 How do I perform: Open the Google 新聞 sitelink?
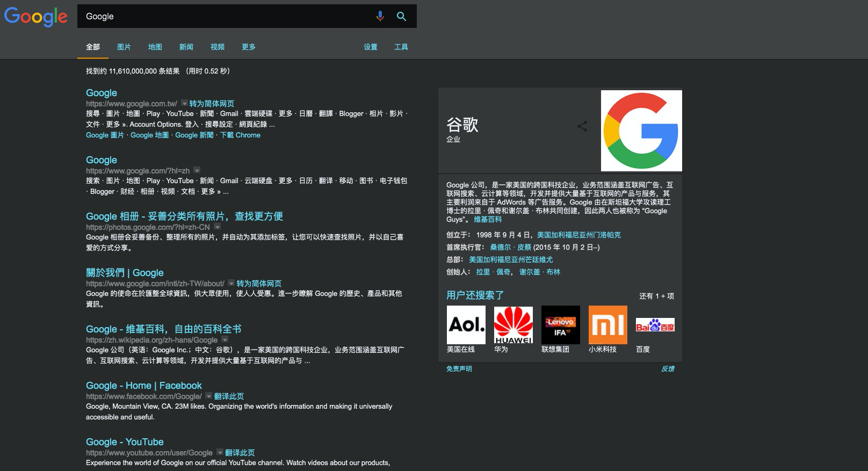click(x=194, y=135)
